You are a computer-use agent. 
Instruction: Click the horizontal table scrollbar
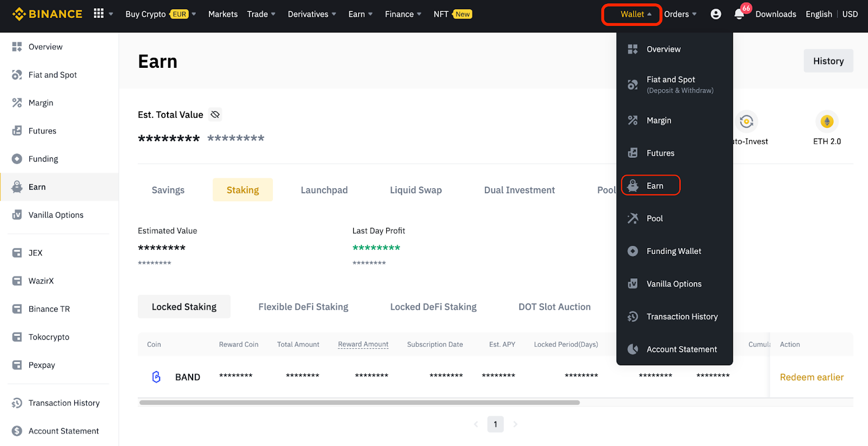(x=359, y=403)
